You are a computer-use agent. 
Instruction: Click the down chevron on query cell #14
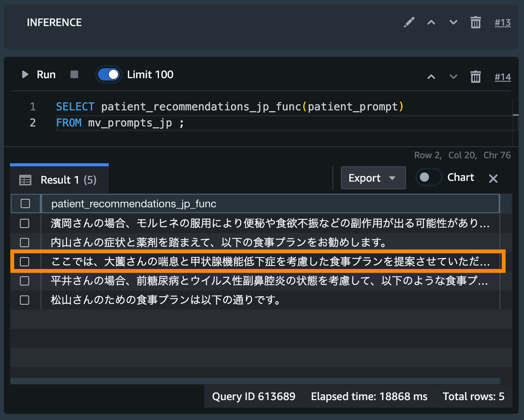point(453,76)
